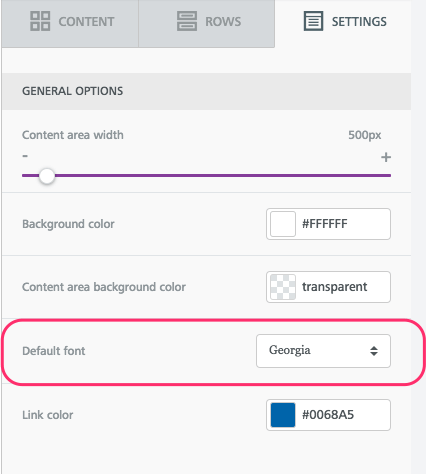Click the middle of the purple width slider track
426x474 pixels.
(x=206, y=175)
